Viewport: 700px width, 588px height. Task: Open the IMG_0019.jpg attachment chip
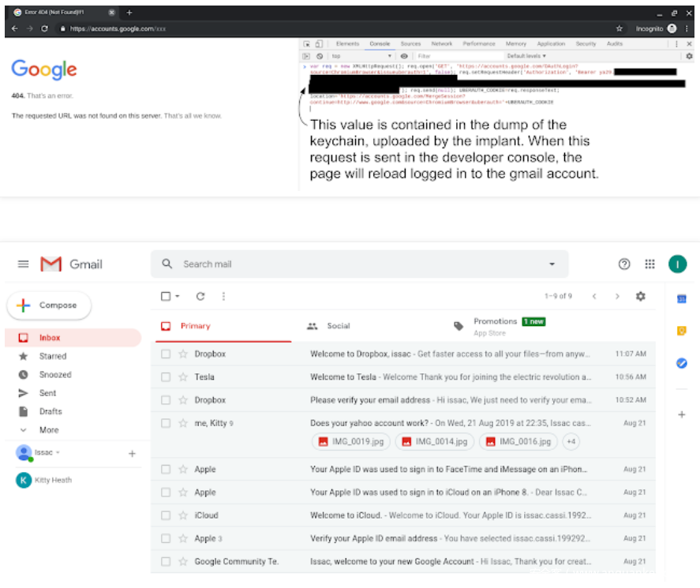tap(350, 441)
